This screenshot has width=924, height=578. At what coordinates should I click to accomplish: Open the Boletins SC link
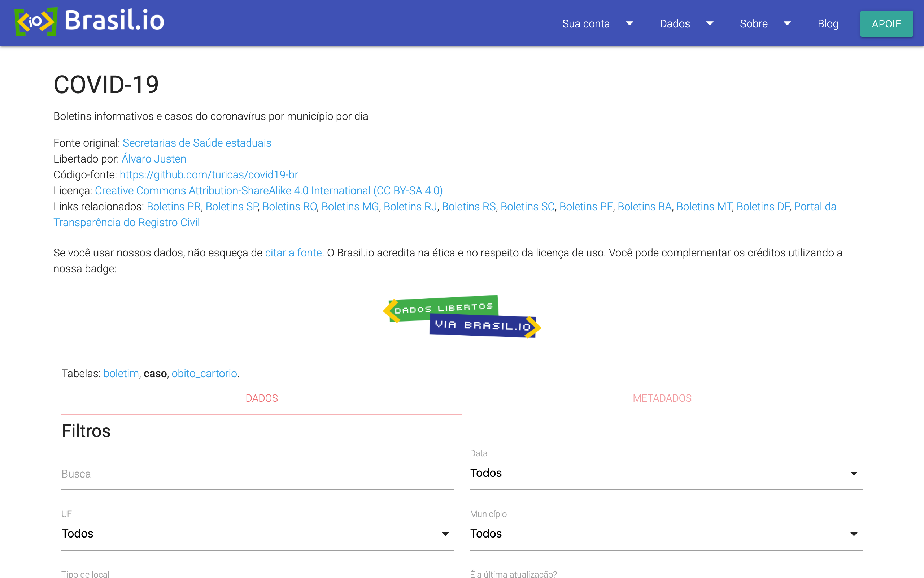pos(528,206)
